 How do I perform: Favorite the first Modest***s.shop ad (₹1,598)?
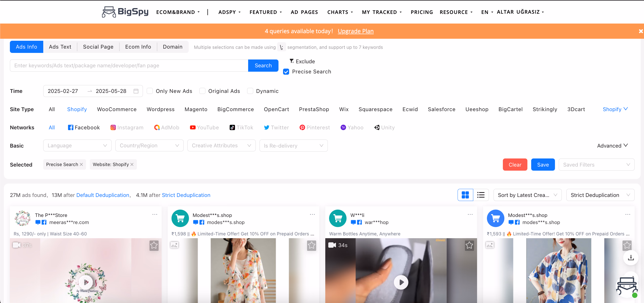(x=312, y=245)
